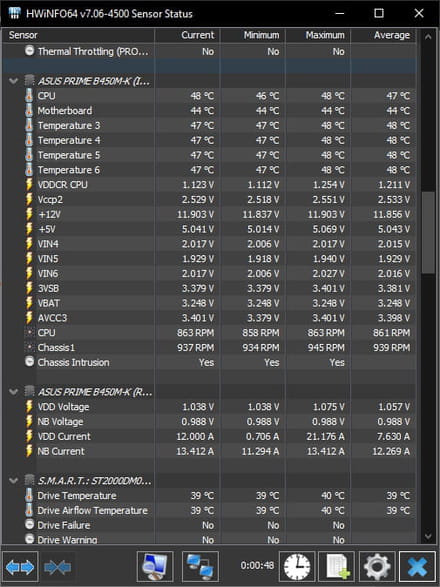Select the Vccp2 sensor row

click(210, 200)
